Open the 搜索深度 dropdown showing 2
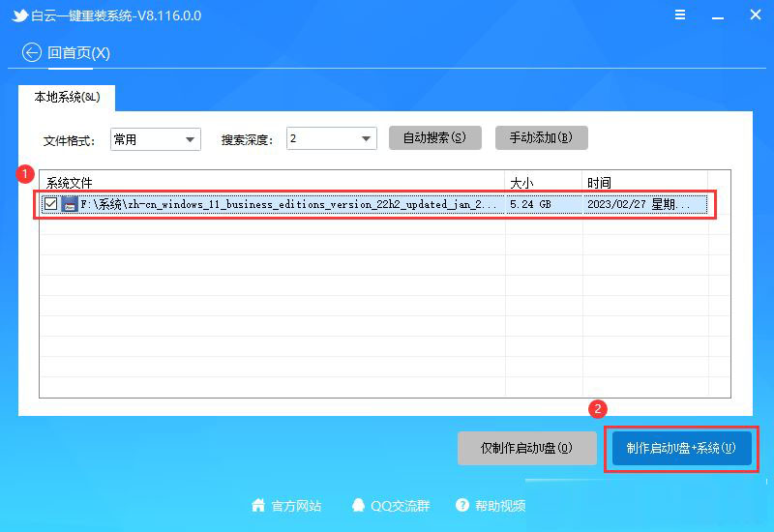774x532 pixels. (x=331, y=138)
